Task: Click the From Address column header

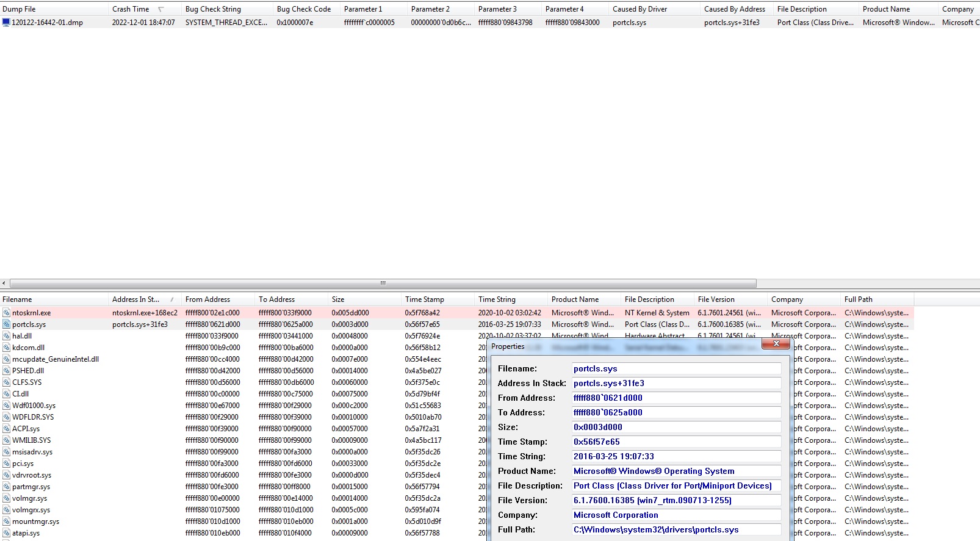Action: point(218,299)
